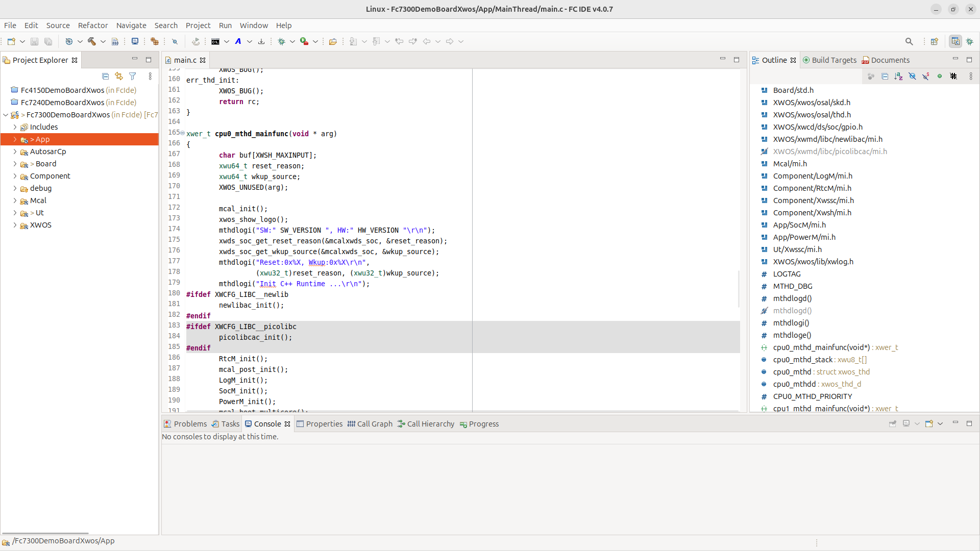Expand the Mcal folder in project tree
This screenshot has width=980, height=551.
click(x=15, y=201)
